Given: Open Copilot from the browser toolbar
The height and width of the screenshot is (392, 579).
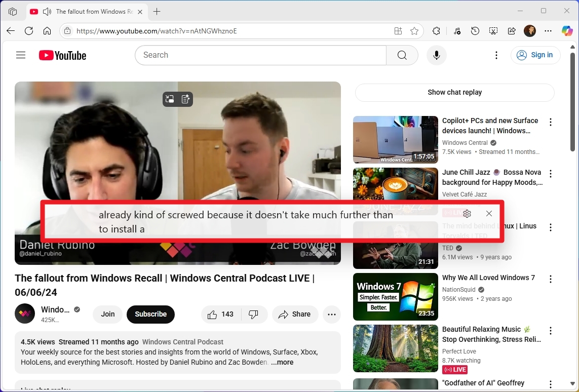Looking at the screenshot, I should pyautogui.click(x=567, y=31).
